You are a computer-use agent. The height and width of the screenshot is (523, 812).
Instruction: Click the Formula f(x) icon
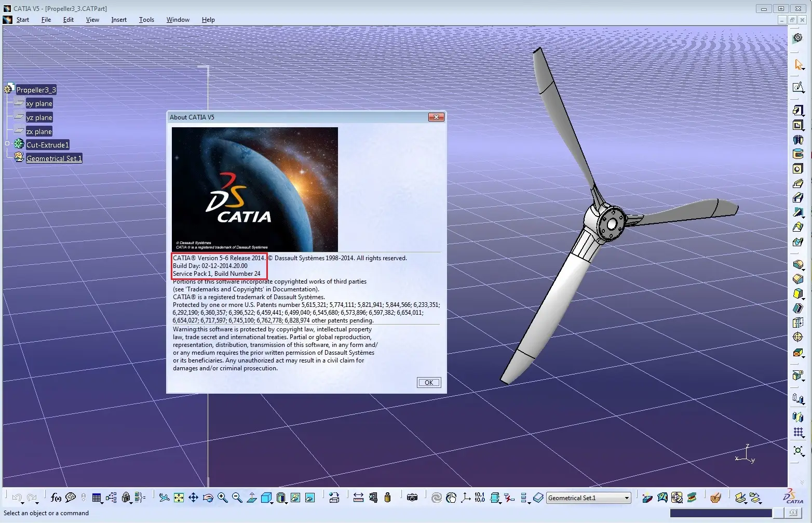tap(56, 498)
